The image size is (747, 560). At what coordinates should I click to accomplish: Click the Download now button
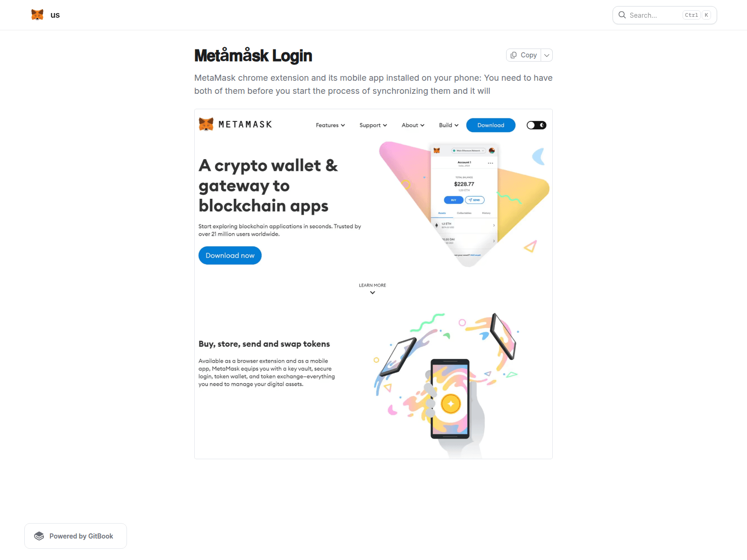coord(230,255)
